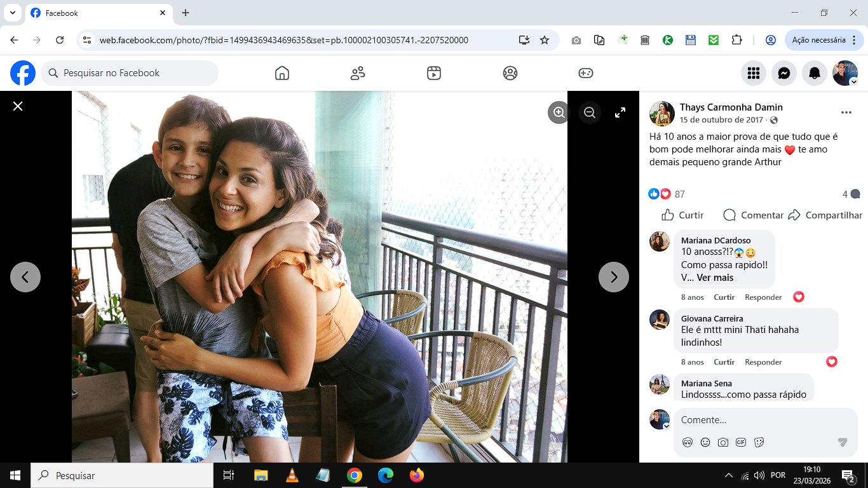
Task: Toggle Curtir on the post
Action: [x=682, y=215]
